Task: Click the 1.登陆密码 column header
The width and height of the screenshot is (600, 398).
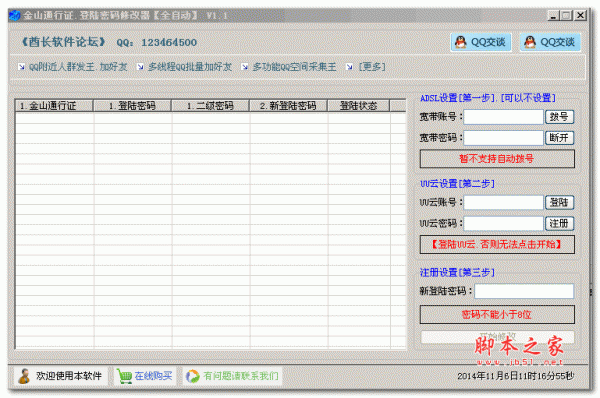Action: [x=132, y=106]
